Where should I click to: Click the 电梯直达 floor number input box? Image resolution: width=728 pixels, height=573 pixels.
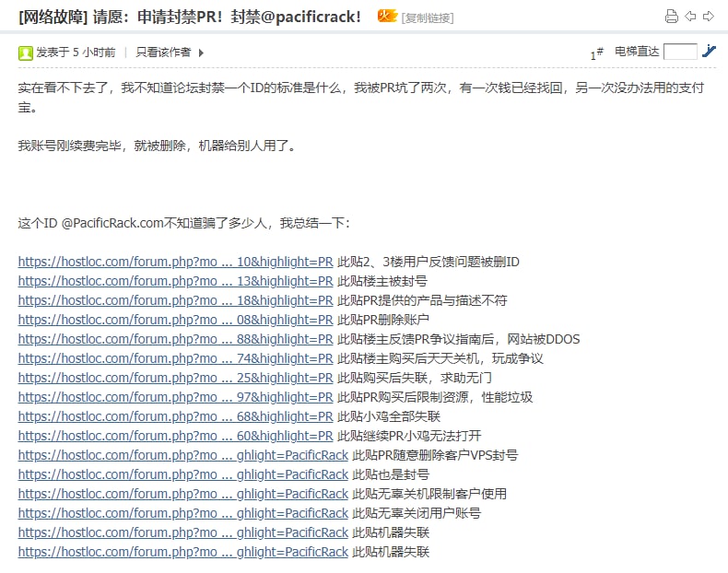(x=680, y=52)
